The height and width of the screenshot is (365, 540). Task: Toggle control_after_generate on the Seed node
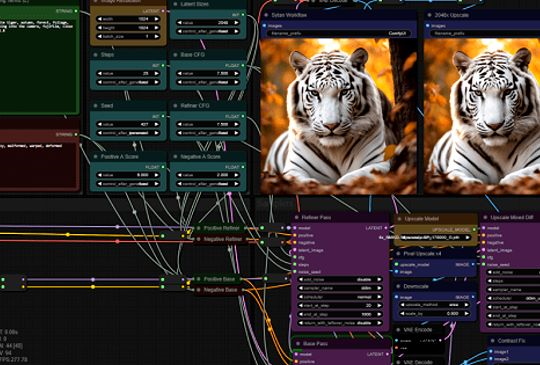coord(128,133)
